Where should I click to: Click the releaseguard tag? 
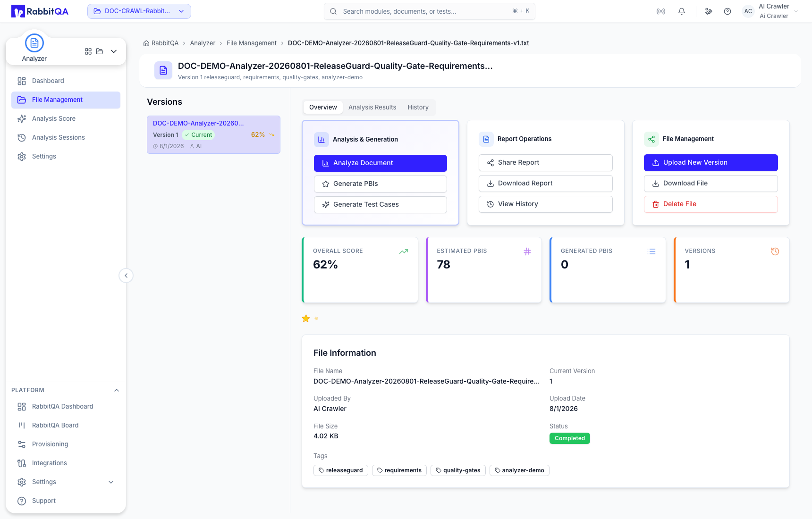click(x=341, y=470)
